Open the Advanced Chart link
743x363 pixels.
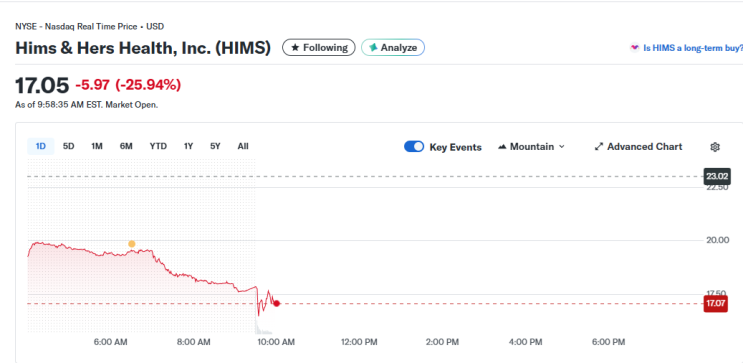point(638,147)
